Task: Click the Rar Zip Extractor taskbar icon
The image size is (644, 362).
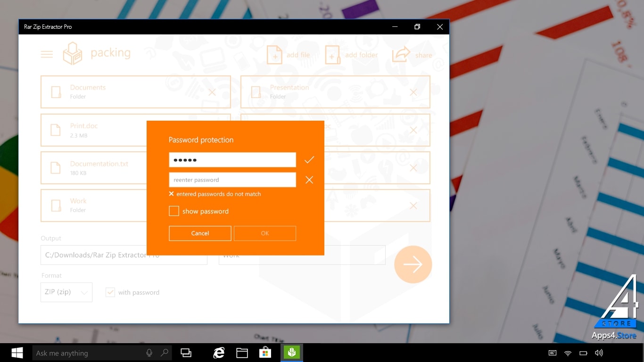Action: click(x=292, y=353)
